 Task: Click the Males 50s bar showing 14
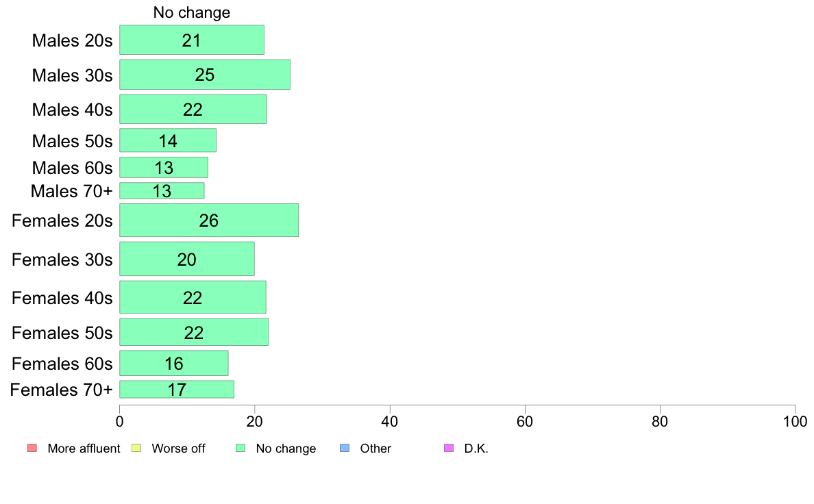coord(168,140)
